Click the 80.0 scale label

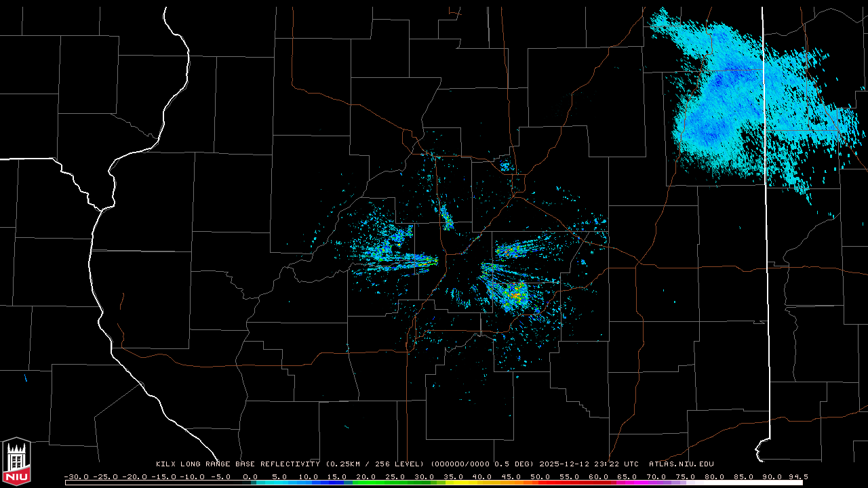716,476
